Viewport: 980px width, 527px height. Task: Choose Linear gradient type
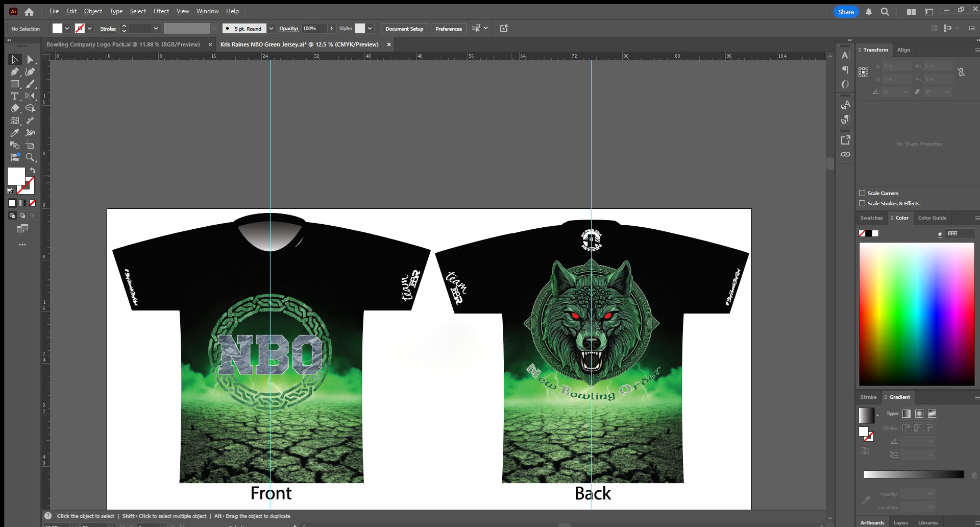[x=906, y=414]
